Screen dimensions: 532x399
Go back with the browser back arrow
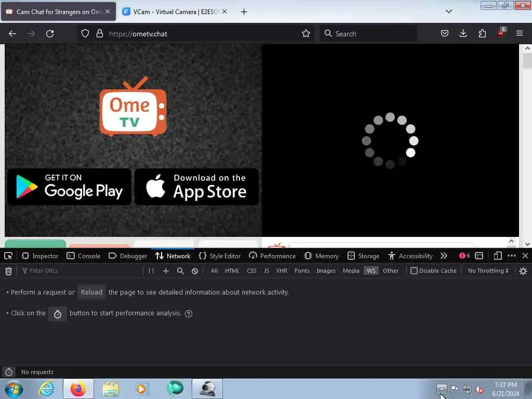(x=12, y=34)
